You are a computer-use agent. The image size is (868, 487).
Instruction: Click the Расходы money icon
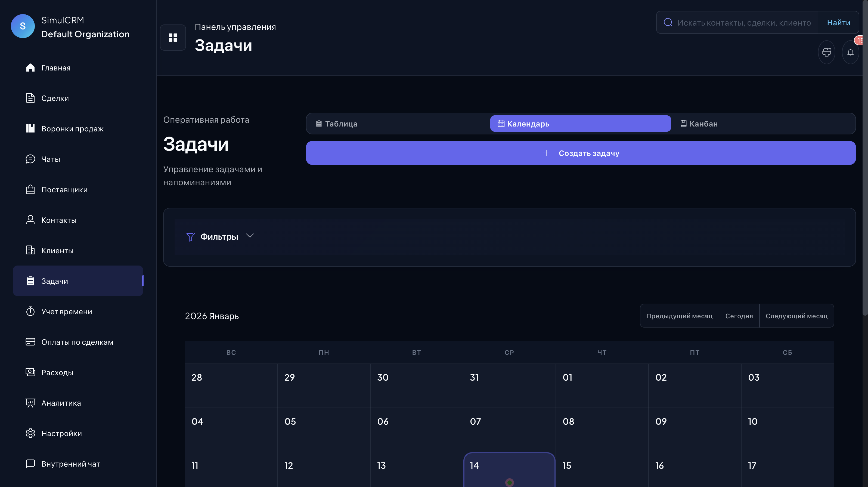coord(30,372)
